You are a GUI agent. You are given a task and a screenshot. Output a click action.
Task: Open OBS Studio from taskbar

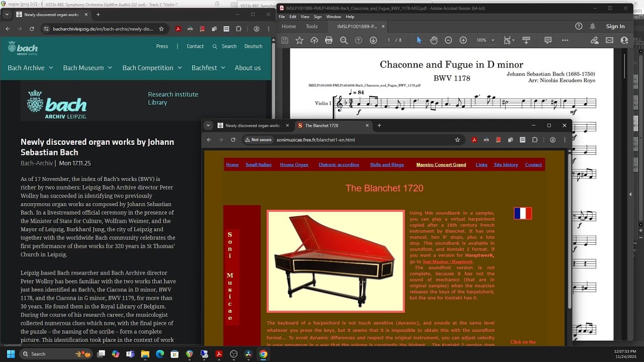tap(233, 354)
